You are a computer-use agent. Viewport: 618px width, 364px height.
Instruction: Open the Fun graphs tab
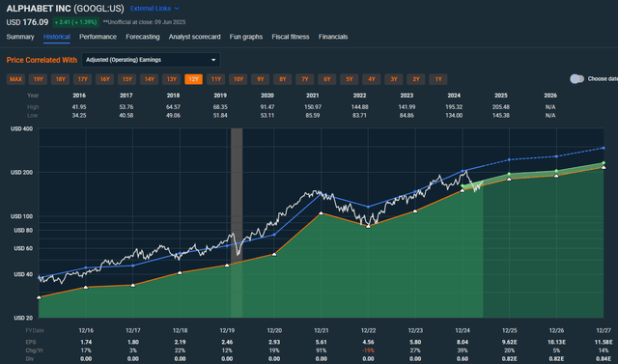pos(246,37)
